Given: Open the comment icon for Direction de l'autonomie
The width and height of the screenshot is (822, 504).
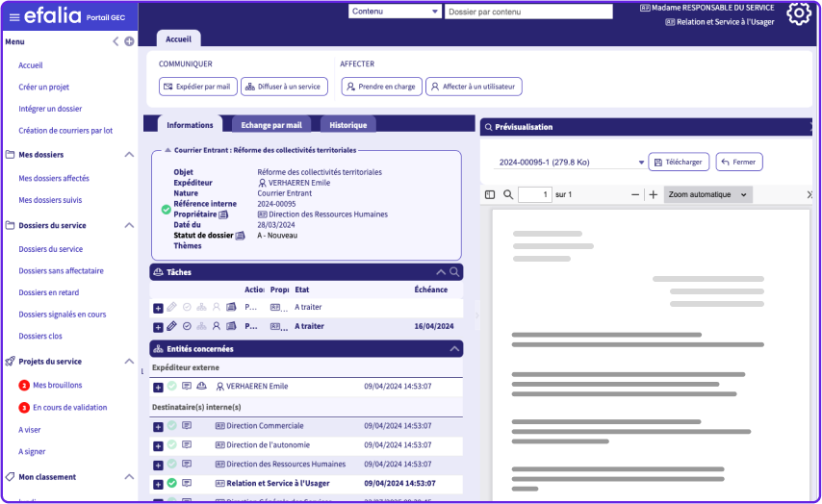Looking at the screenshot, I should [187, 444].
